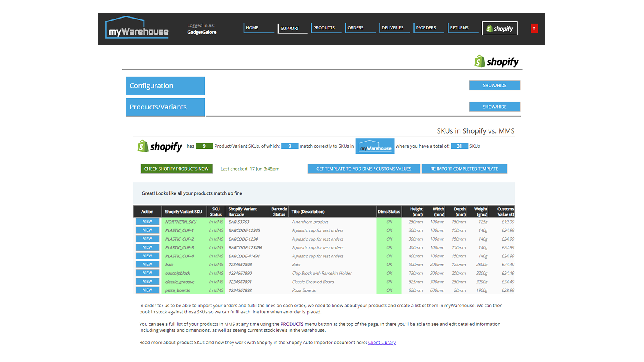Click the PRODUCTS link in help text
This screenshot has width=644, height=362.
pos(292,324)
